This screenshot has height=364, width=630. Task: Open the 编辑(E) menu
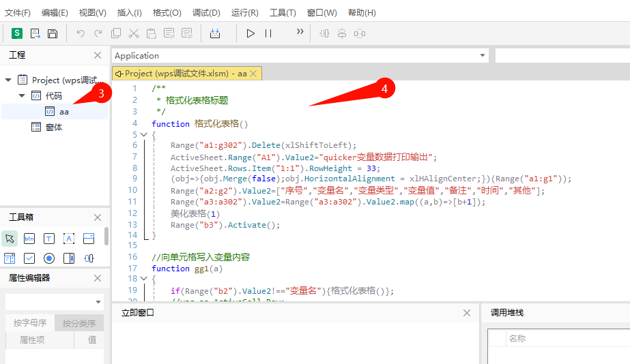click(55, 13)
